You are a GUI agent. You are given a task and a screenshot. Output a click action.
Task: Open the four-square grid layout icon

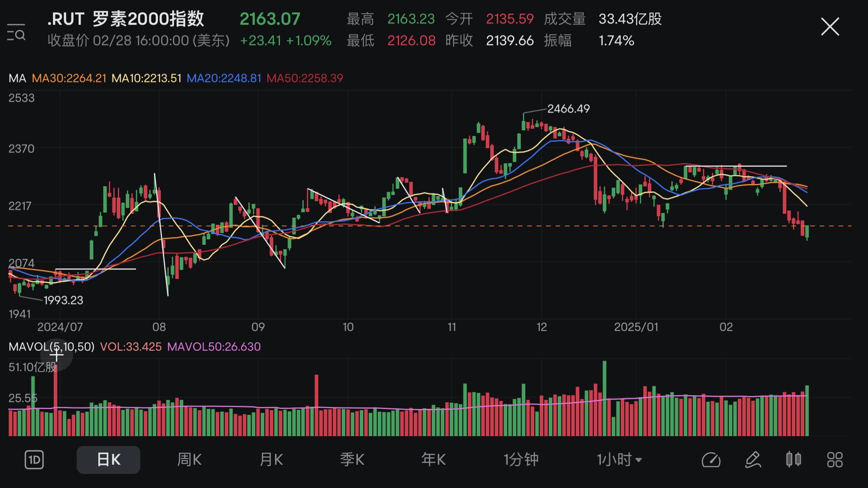pyautogui.click(x=834, y=460)
